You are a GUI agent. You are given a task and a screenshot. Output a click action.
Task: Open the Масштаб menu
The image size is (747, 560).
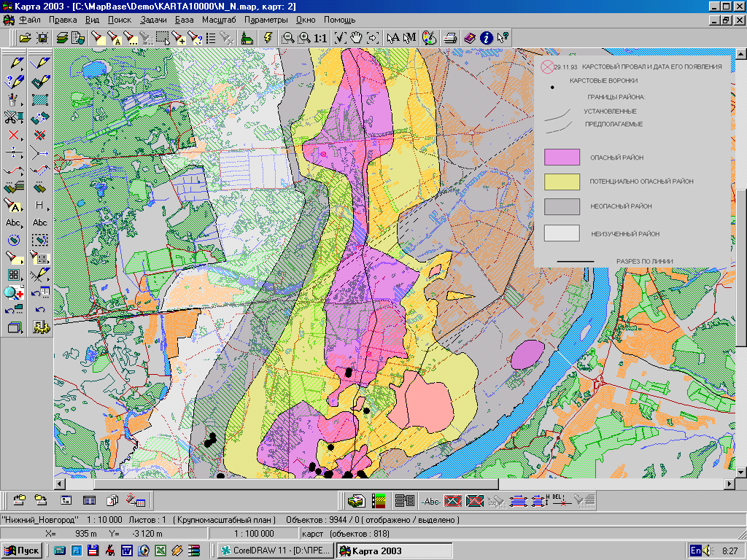[x=219, y=20]
